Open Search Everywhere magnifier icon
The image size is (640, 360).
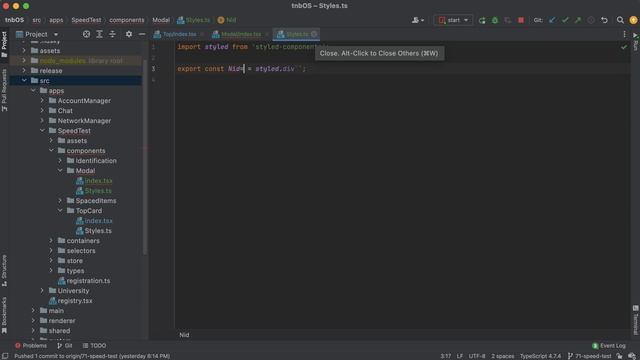click(620, 20)
